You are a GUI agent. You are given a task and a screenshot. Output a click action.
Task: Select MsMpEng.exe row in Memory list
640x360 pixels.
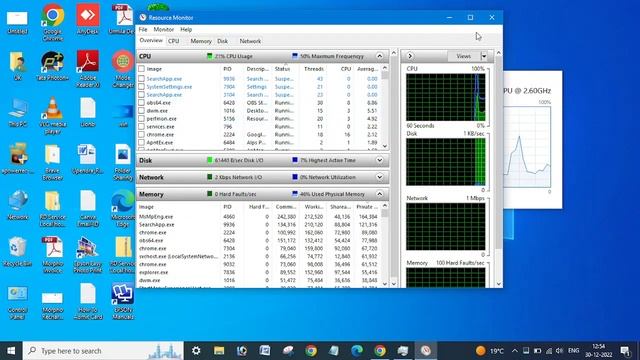(259, 216)
